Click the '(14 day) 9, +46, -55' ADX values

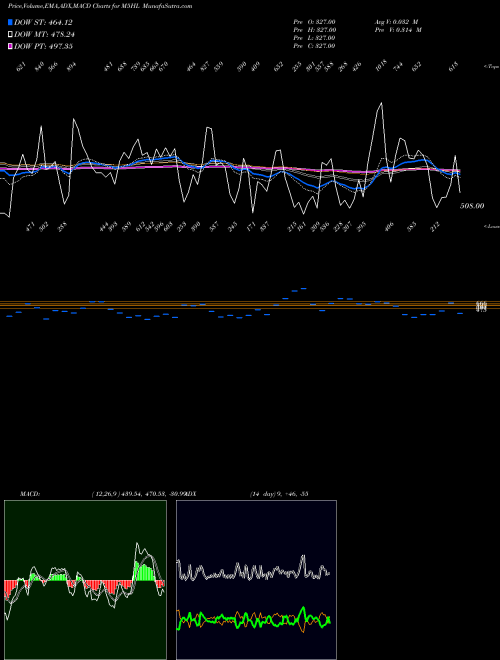[x=279, y=493]
